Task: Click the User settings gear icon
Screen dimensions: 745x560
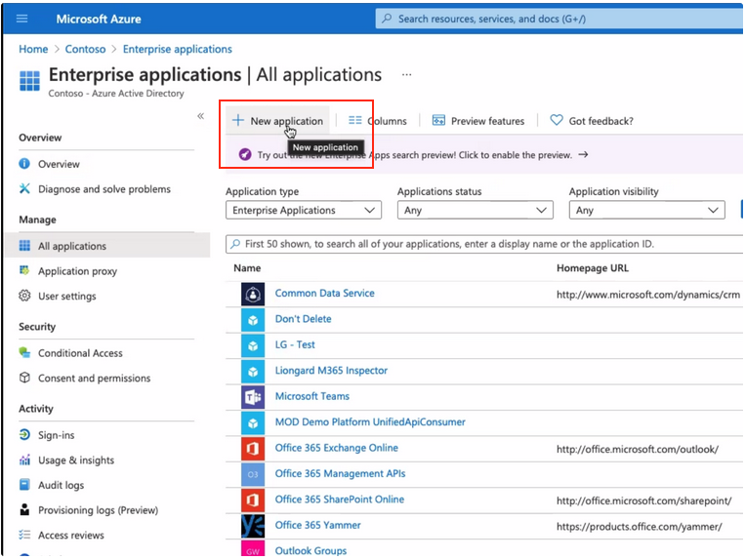Action: point(24,296)
